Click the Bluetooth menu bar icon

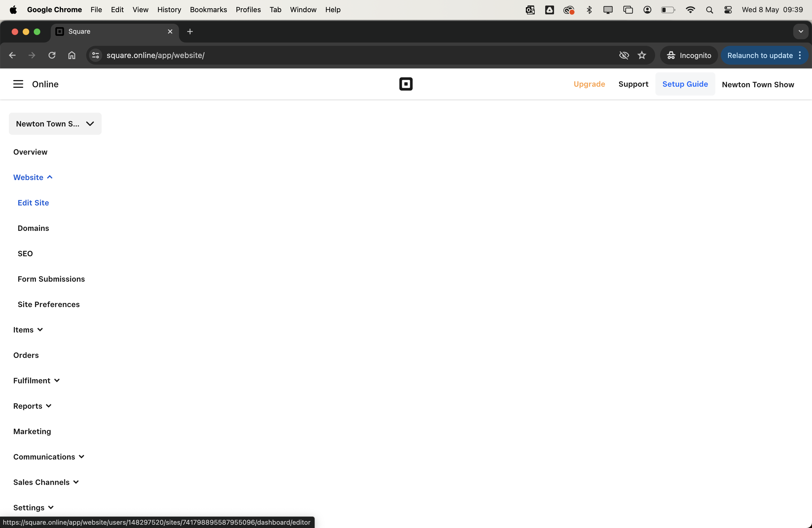point(589,10)
